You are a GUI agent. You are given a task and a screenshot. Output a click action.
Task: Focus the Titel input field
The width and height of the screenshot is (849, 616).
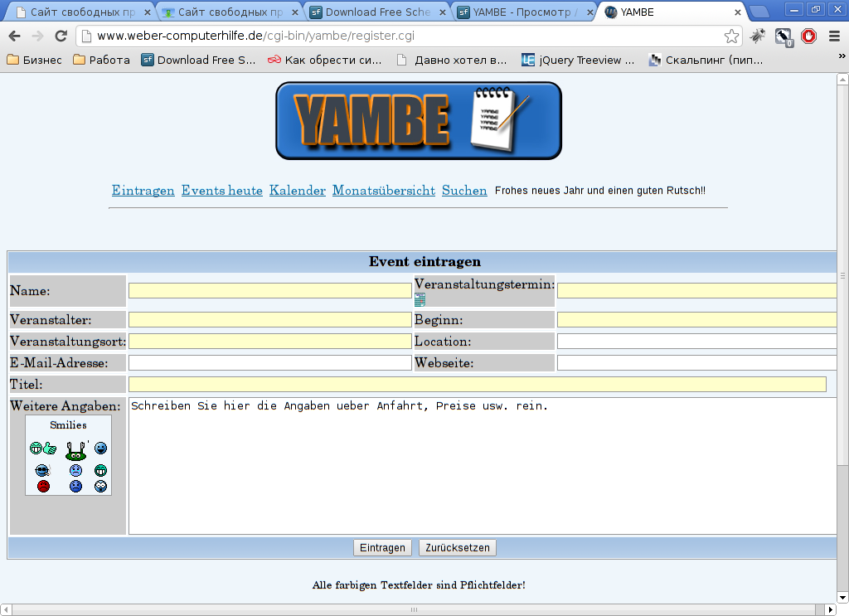pos(478,385)
